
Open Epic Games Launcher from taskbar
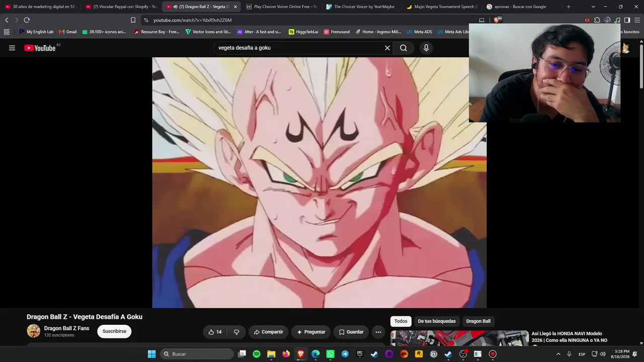360,354
